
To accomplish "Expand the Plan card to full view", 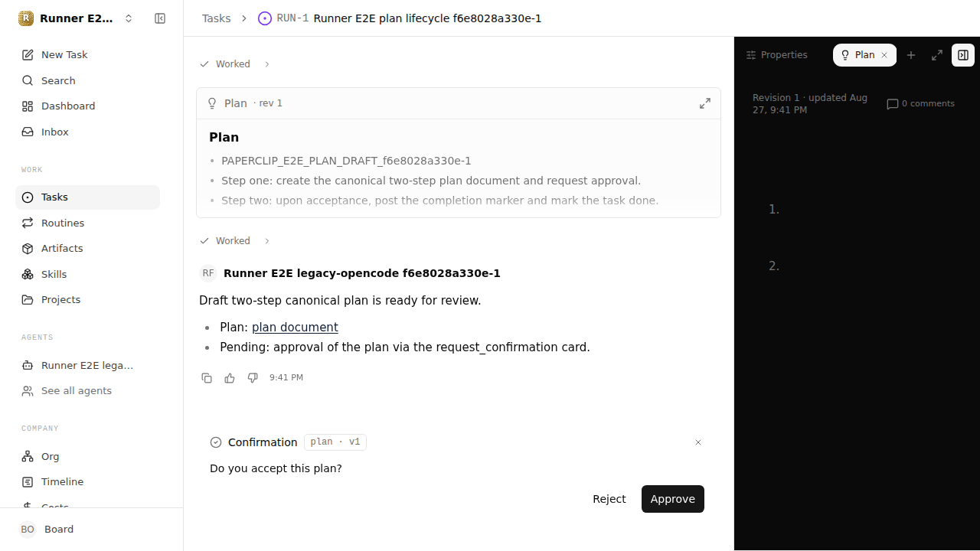I will pyautogui.click(x=705, y=103).
